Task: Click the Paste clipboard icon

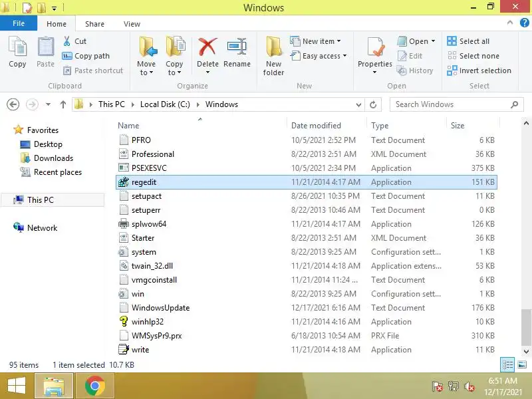Action: pyautogui.click(x=45, y=53)
